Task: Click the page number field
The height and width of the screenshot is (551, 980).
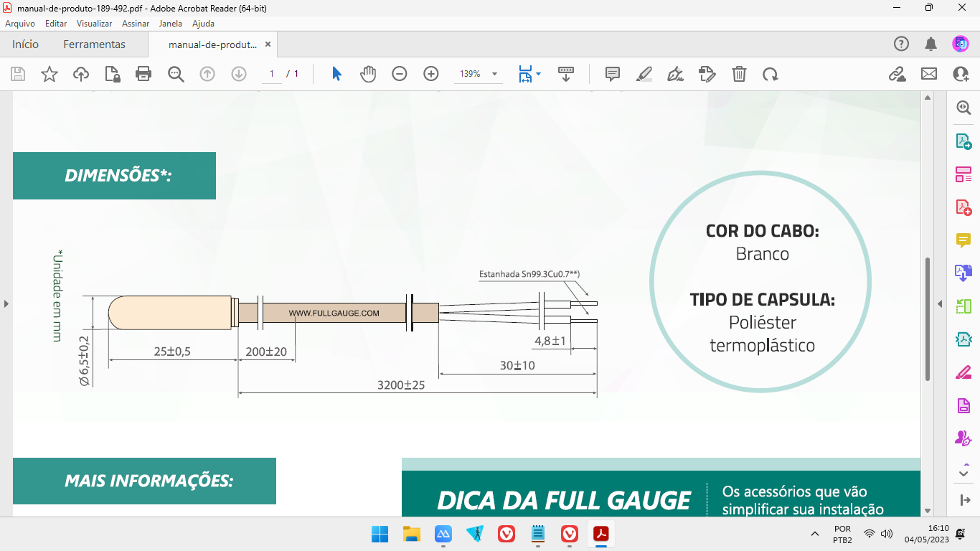Action: pyautogui.click(x=272, y=74)
